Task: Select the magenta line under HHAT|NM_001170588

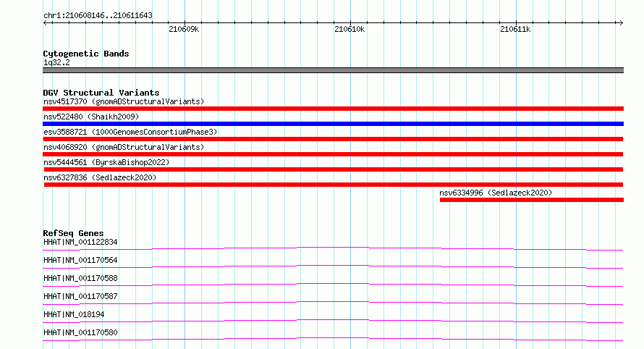Action: point(333,285)
